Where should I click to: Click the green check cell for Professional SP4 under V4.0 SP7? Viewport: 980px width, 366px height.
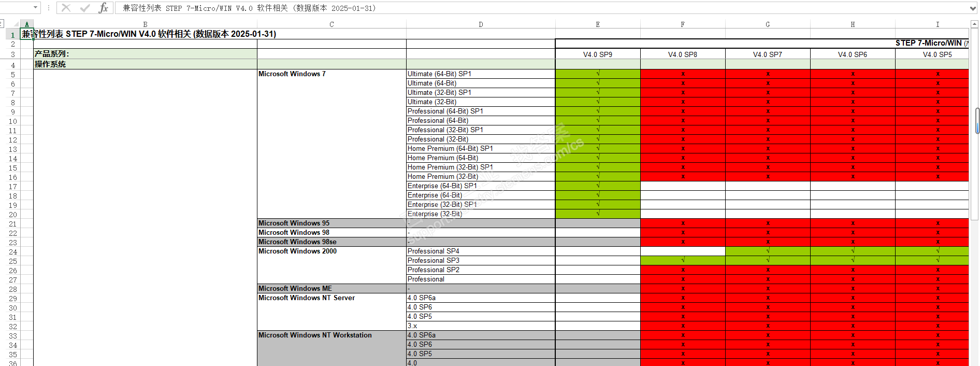(x=768, y=251)
